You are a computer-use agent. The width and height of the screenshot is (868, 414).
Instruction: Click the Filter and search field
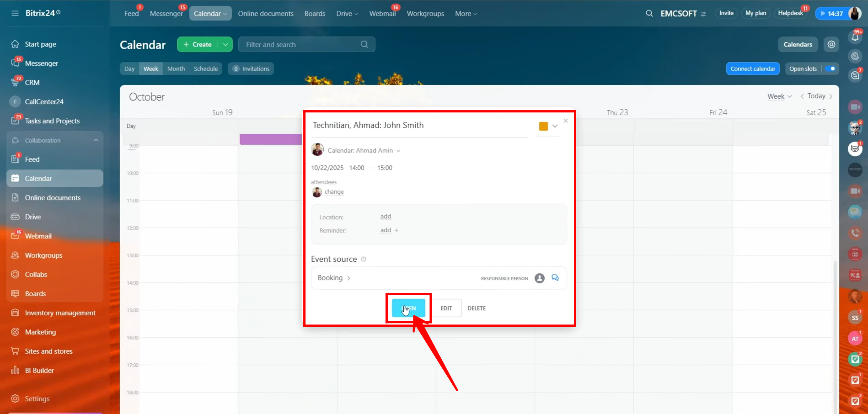point(302,44)
